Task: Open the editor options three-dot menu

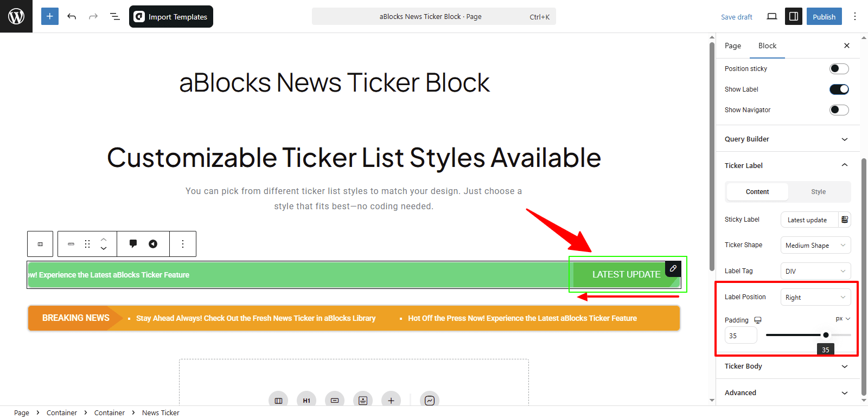Action: pyautogui.click(x=855, y=16)
